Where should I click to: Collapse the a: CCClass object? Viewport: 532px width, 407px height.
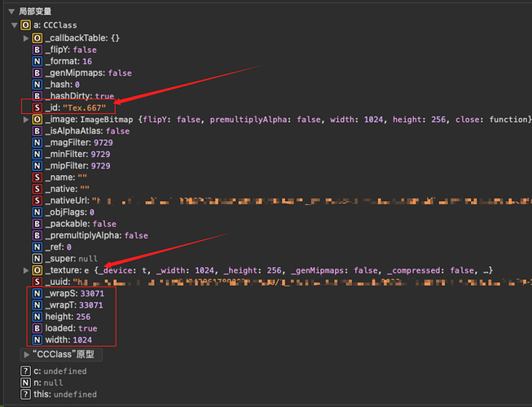15,26
